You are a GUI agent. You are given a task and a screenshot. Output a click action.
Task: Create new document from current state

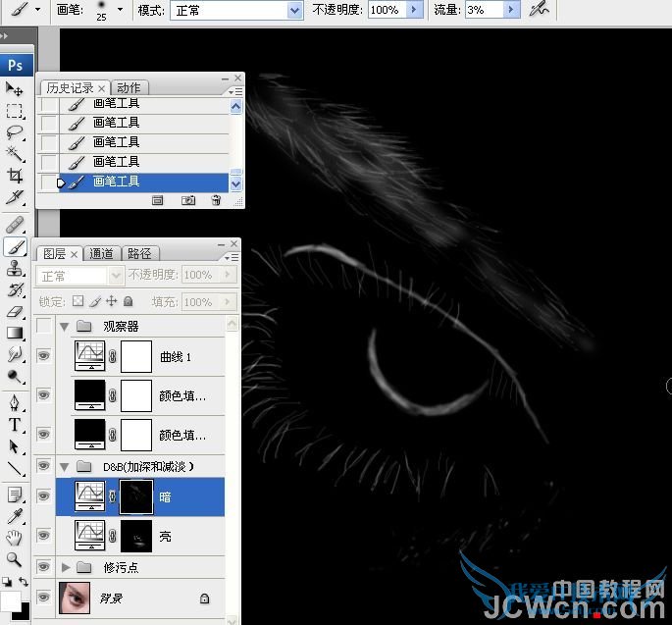point(157,200)
